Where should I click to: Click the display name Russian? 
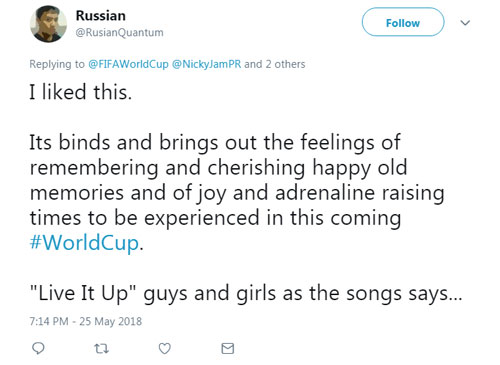[101, 16]
